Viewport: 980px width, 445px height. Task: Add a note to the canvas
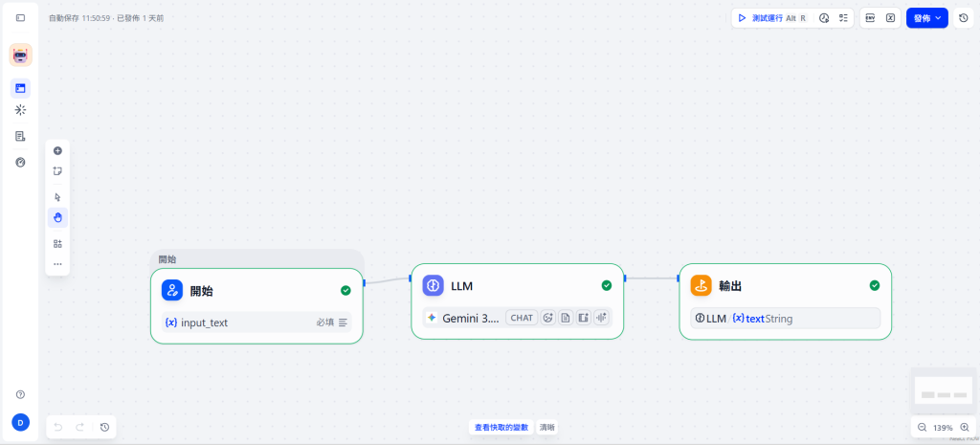57,170
